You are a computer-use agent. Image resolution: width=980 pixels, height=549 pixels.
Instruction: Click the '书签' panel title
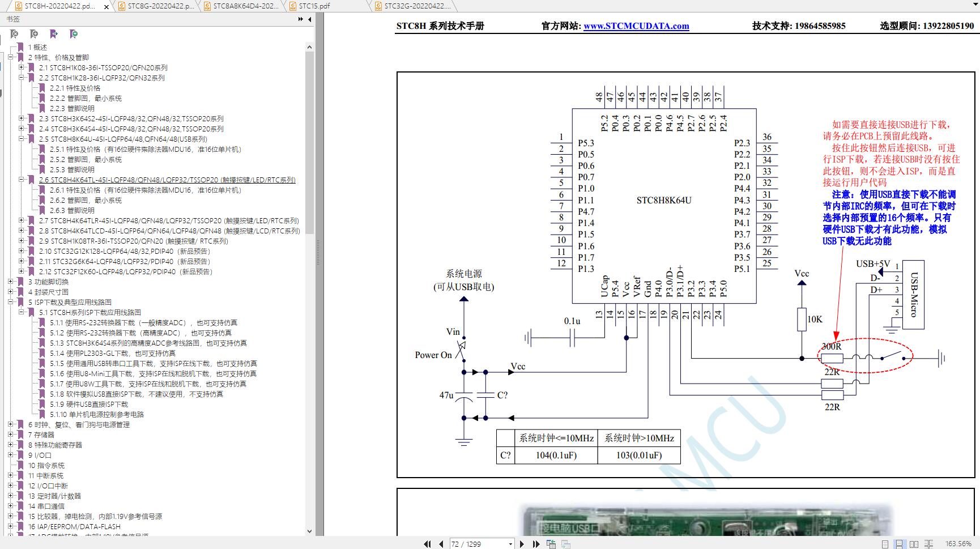(13, 19)
